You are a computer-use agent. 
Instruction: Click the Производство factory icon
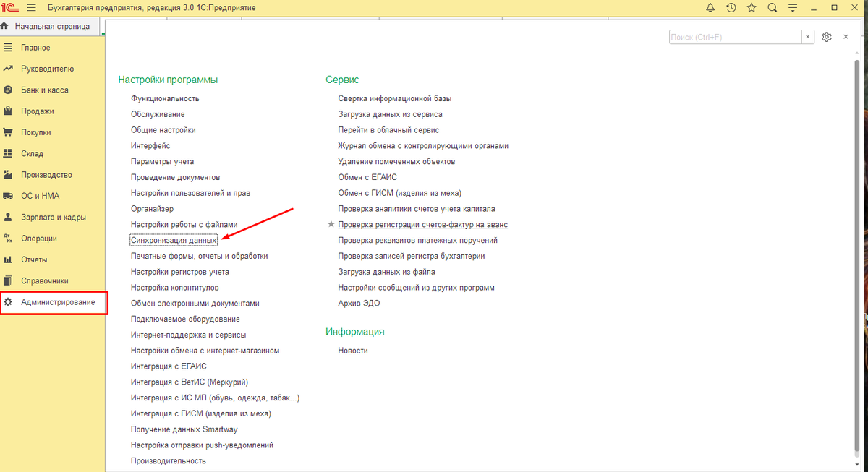8,175
